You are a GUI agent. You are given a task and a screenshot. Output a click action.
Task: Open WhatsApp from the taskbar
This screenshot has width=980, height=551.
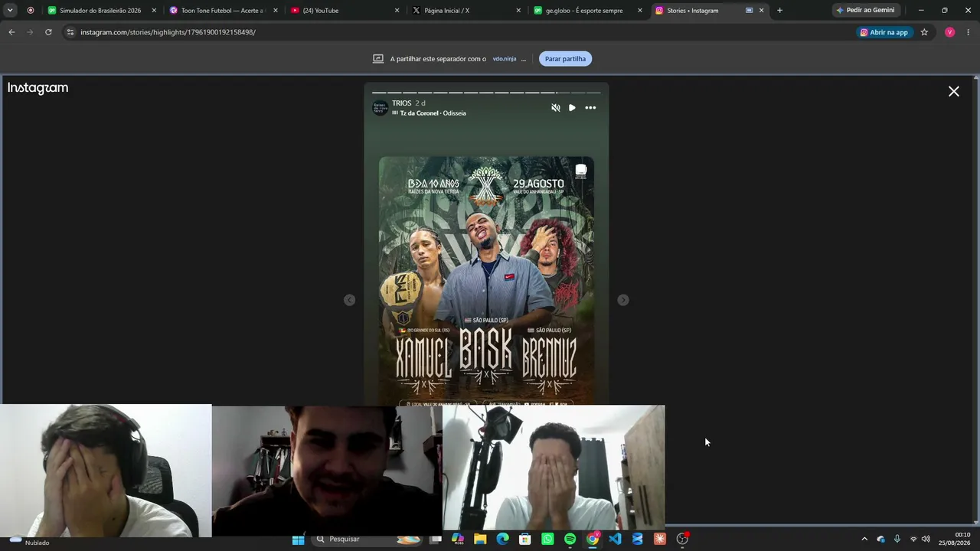(x=547, y=540)
